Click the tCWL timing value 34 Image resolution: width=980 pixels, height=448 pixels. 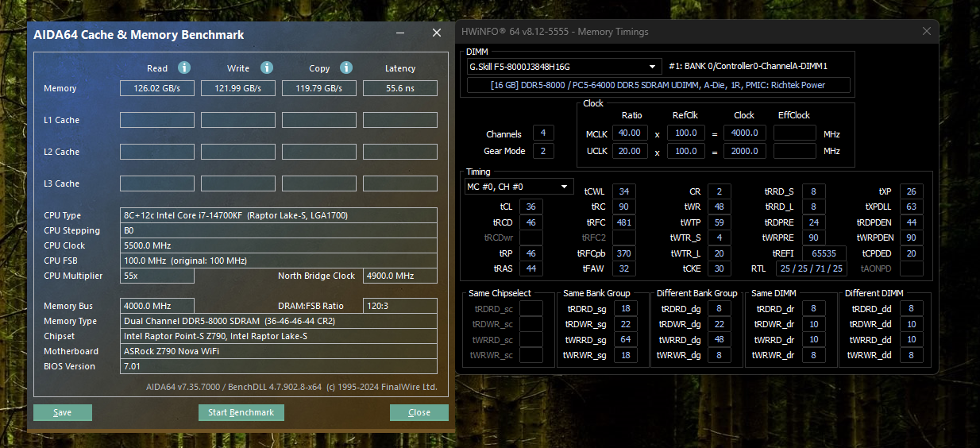click(624, 191)
